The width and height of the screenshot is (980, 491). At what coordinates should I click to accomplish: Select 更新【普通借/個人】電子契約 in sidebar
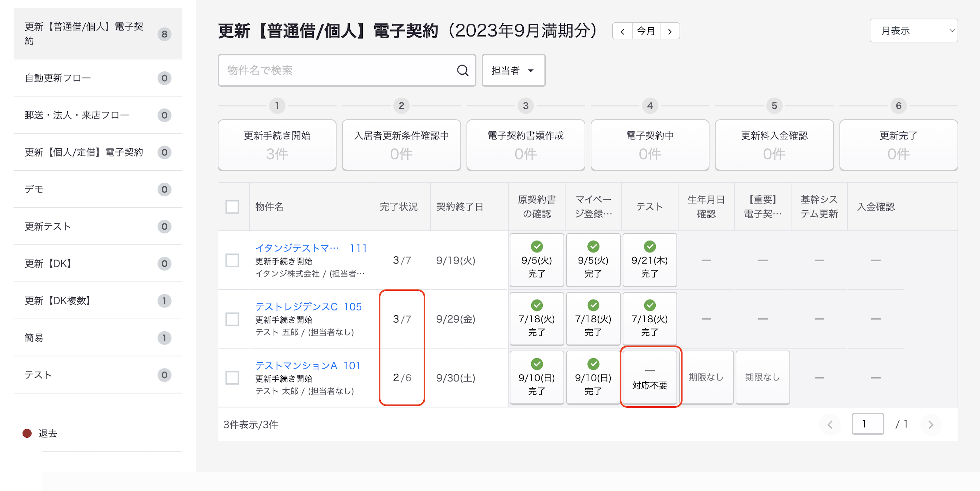pos(98,33)
